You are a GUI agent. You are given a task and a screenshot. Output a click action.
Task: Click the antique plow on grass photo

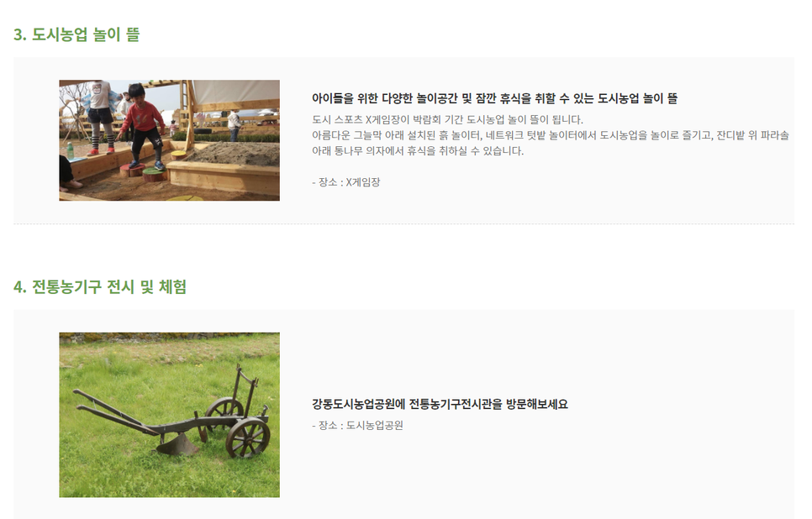coord(169,415)
